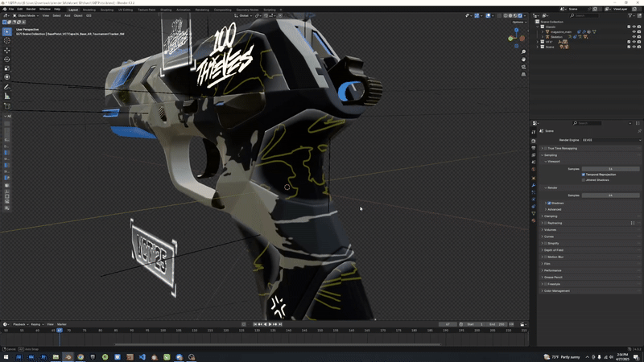Select the Select Box tool
Screen dimensions: 644x362
click(7, 31)
